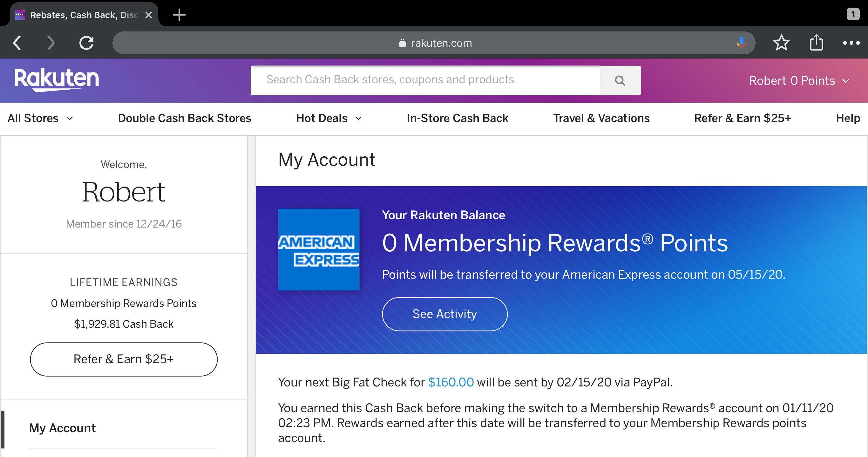Go back with the browser back arrow
Viewport: 868px width, 457px height.
click(x=17, y=43)
